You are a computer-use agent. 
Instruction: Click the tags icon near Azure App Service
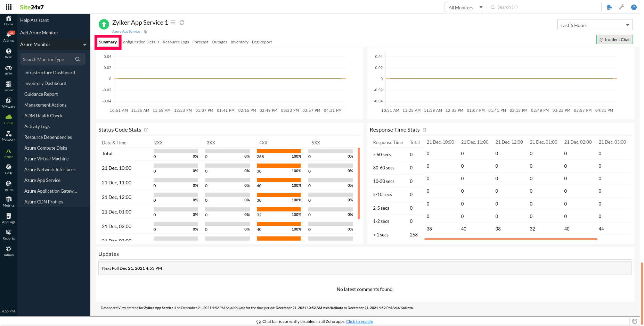(145, 31)
